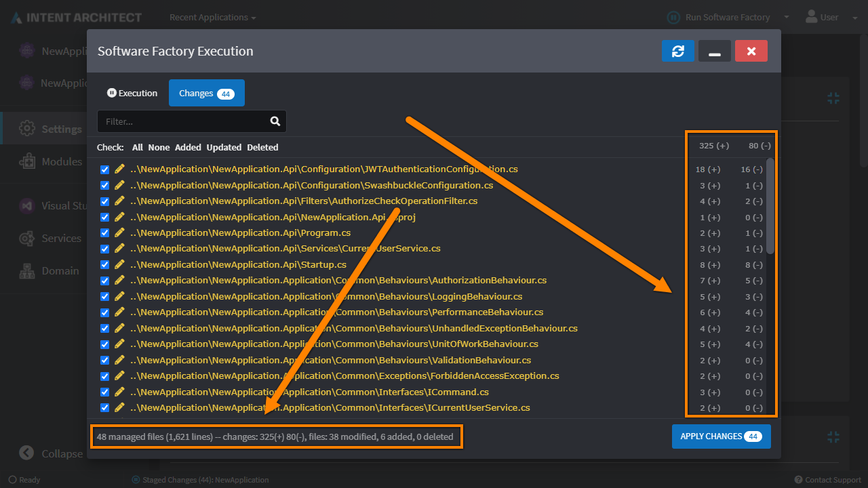Click the pencil icon beside Program.cs

[119, 232]
